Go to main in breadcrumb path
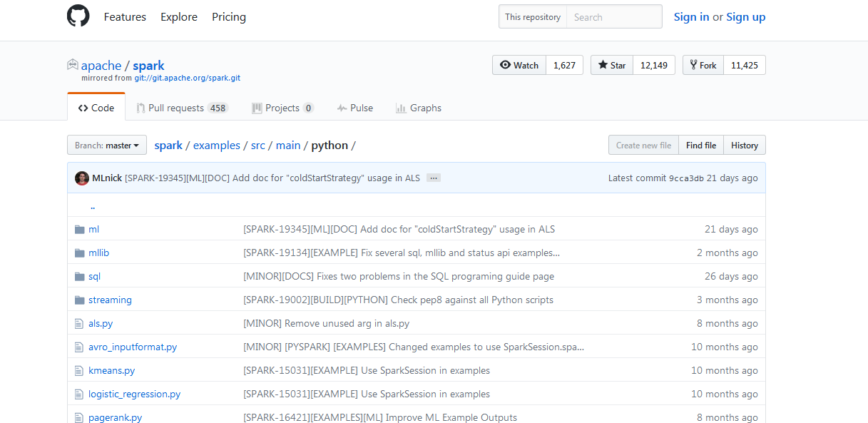The image size is (868, 423). click(x=288, y=145)
